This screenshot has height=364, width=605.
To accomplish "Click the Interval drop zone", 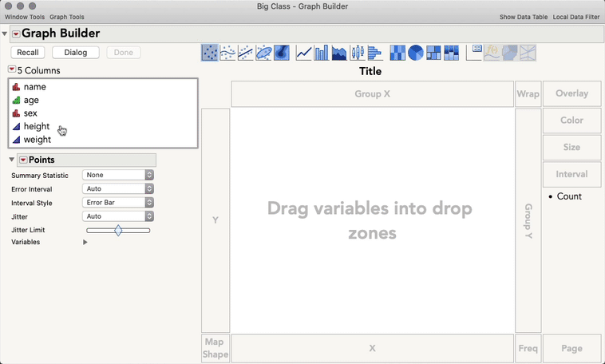I will [571, 174].
